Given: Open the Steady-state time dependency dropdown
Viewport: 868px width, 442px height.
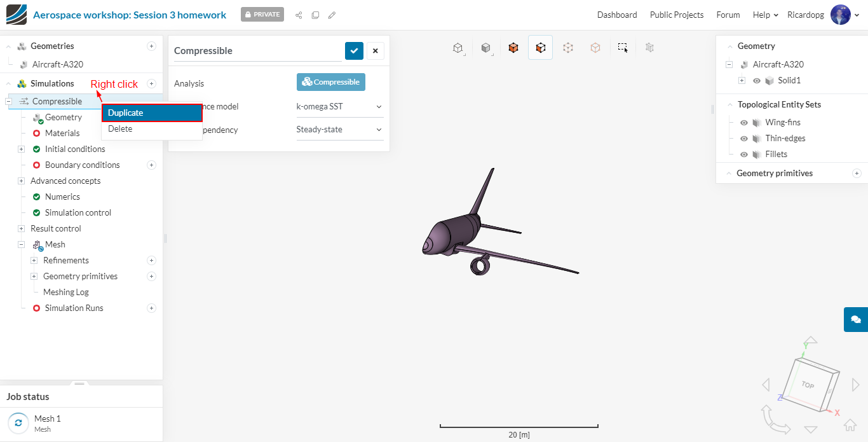Looking at the screenshot, I should [340, 129].
